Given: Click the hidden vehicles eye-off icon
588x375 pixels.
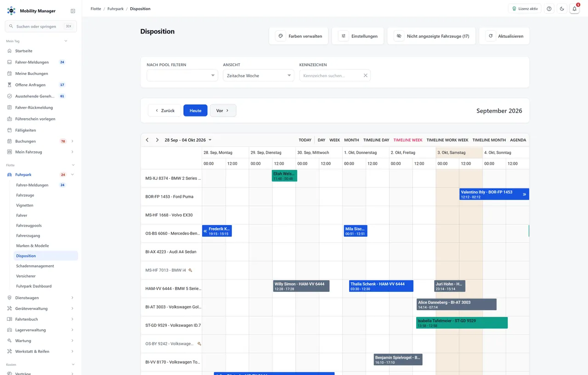Looking at the screenshot, I should pyautogui.click(x=399, y=36).
